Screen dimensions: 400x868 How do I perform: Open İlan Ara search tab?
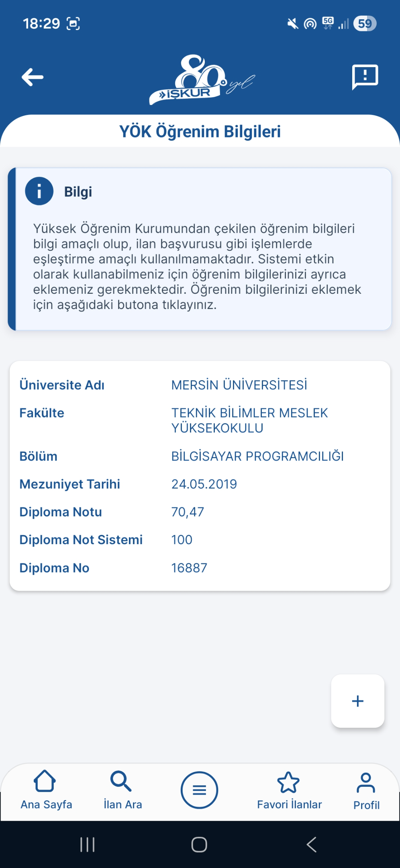122,790
